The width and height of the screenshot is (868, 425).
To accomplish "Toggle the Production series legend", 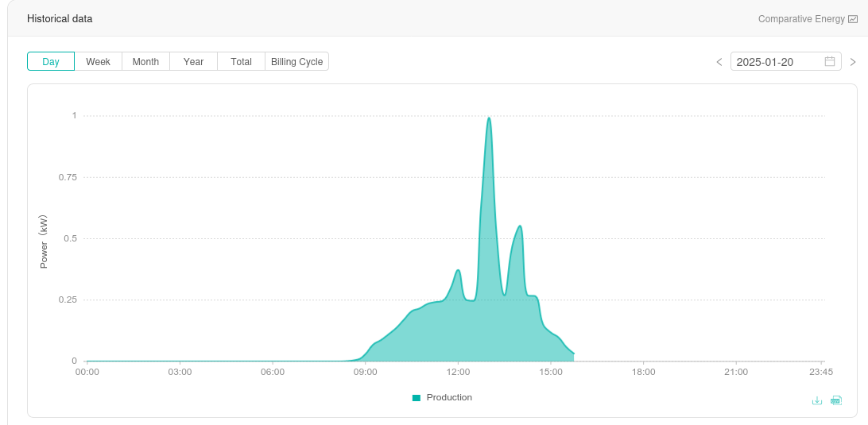I will click(x=449, y=397).
